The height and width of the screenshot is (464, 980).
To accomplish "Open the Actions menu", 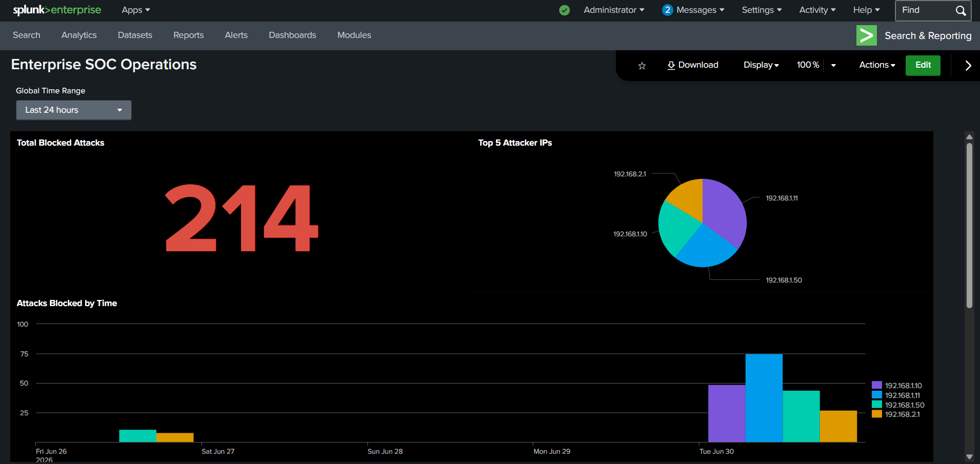I will 877,65.
